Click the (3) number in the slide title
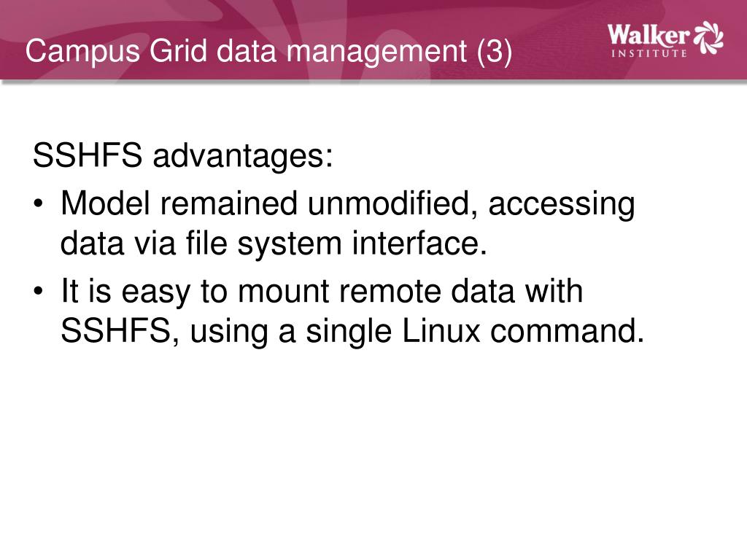The image size is (747, 560). [x=495, y=51]
